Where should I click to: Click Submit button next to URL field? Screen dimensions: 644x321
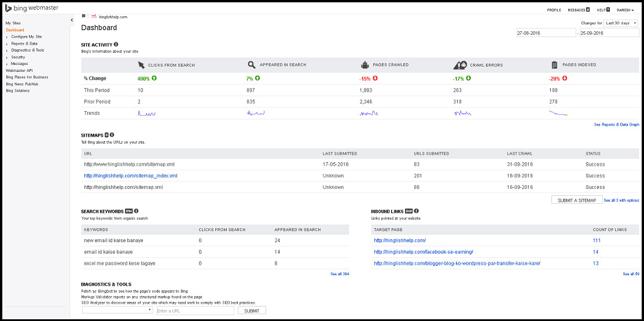(252, 311)
